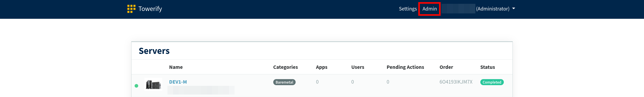Click the Status column header

point(487,67)
